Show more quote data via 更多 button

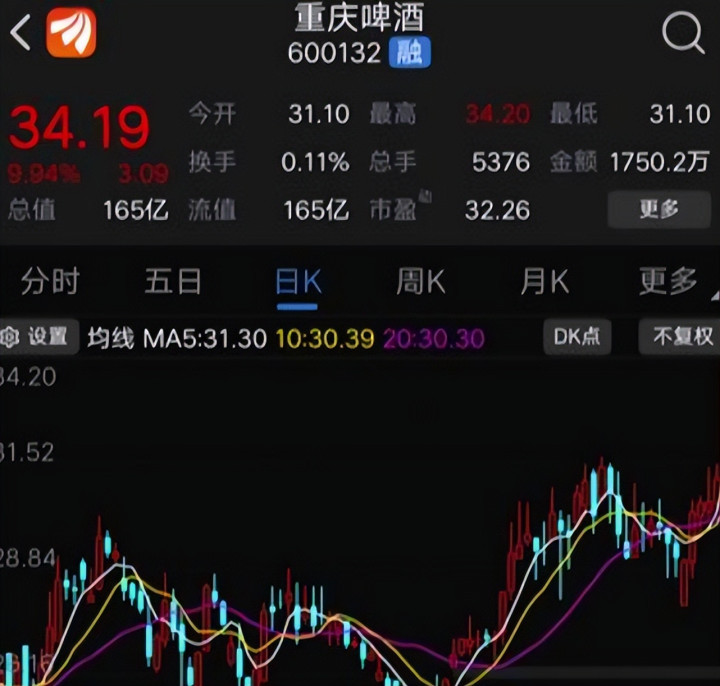pos(659,209)
